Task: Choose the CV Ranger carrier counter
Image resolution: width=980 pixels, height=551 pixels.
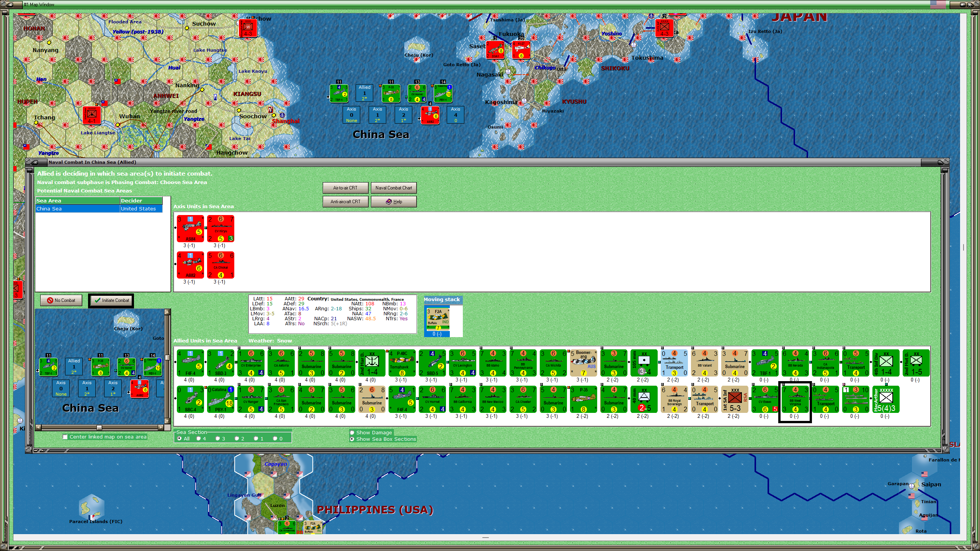Action: [251, 399]
